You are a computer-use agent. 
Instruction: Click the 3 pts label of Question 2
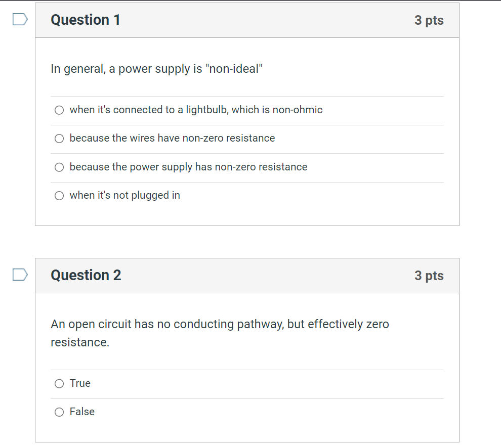point(429,276)
